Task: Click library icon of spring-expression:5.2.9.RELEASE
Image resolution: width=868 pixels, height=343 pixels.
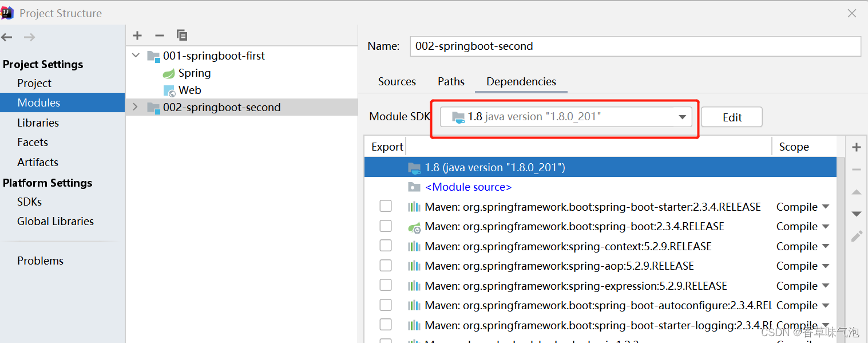Action: [x=414, y=286]
